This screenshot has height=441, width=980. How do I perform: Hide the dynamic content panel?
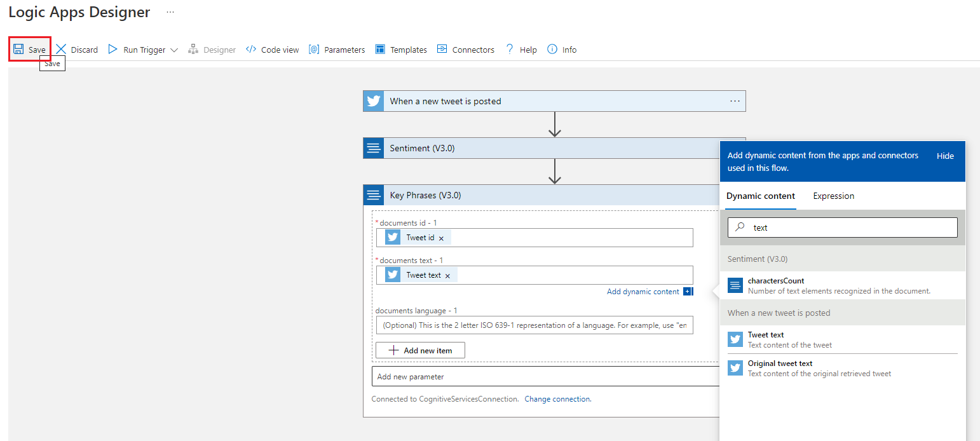point(945,156)
